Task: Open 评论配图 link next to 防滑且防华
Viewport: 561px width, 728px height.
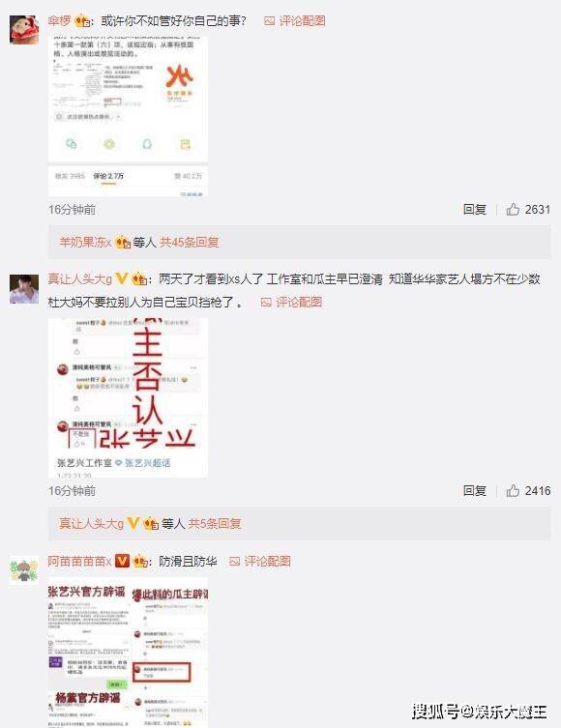Action: pyautogui.click(x=260, y=562)
